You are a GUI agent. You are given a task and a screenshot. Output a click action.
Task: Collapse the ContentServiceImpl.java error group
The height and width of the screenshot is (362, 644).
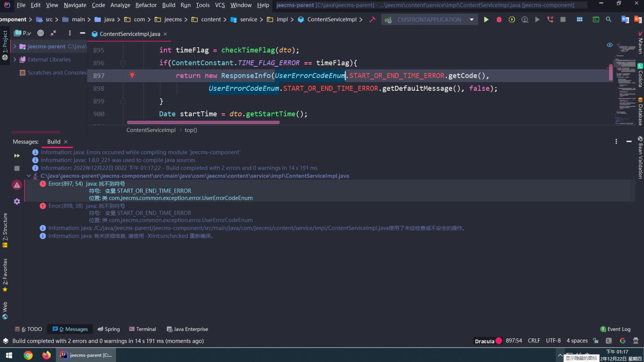[29, 176]
